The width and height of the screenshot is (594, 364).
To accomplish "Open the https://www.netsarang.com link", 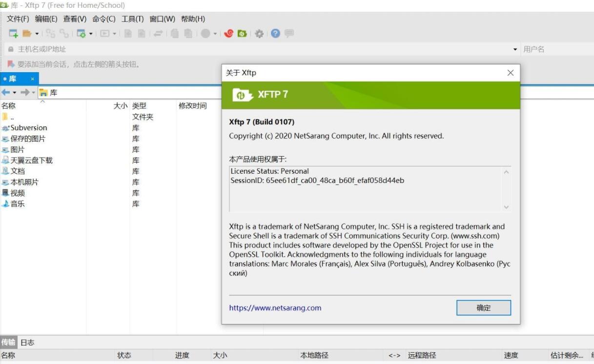I will 275,308.
